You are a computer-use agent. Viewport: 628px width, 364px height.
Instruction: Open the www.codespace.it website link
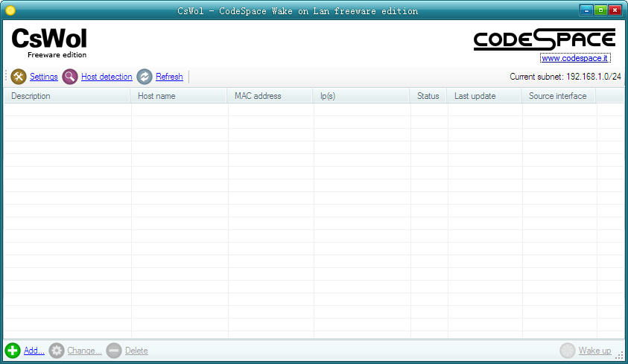click(574, 58)
